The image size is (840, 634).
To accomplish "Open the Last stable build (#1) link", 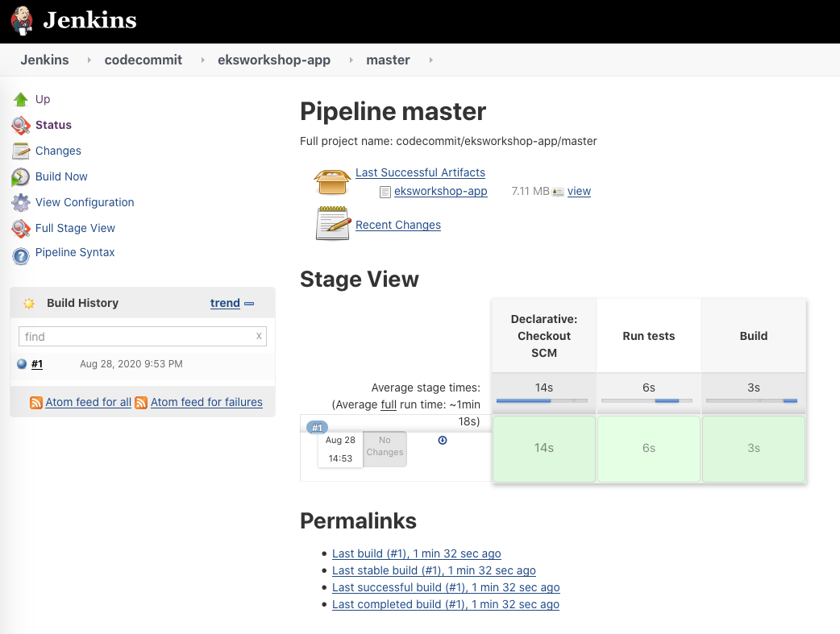I will pos(434,570).
